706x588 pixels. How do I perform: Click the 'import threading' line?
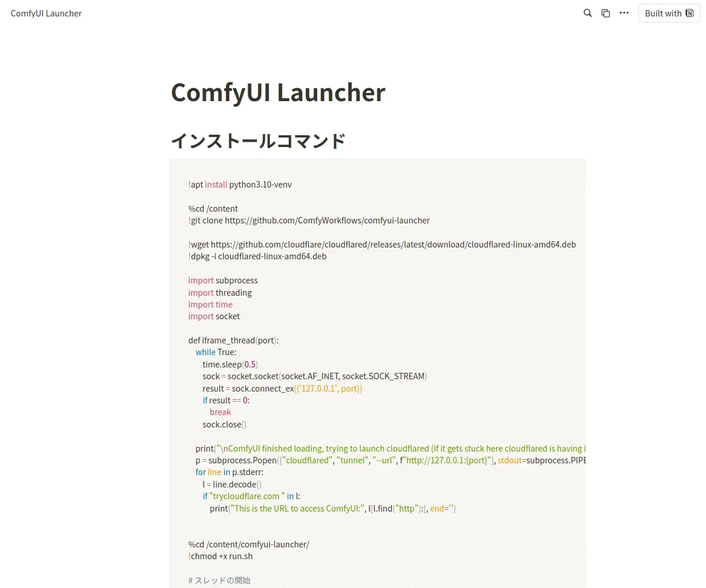tap(220, 293)
